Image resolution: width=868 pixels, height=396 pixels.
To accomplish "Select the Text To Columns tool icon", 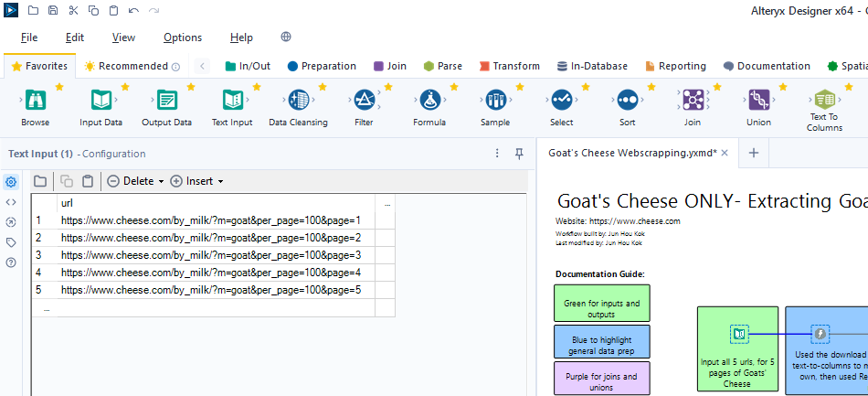I will tap(824, 100).
